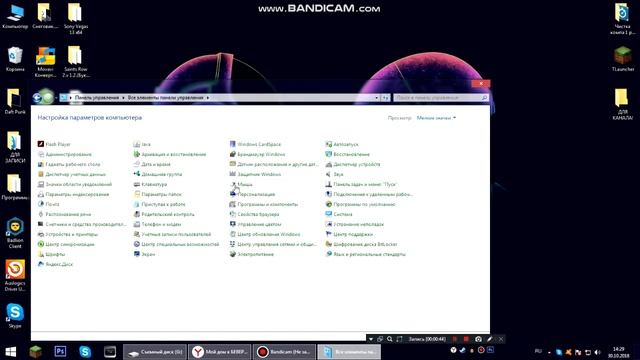Screen dimensions: 640x360
Task: Open the Звук item
Action: (x=334, y=174)
